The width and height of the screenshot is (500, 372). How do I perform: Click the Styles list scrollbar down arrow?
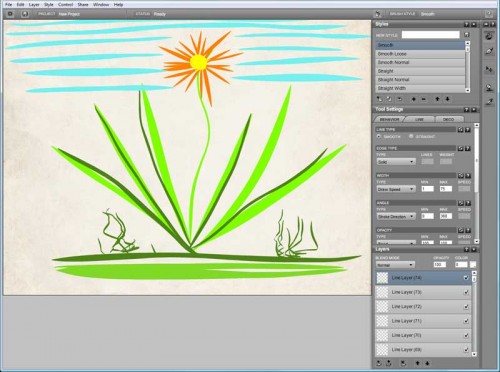(x=467, y=90)
